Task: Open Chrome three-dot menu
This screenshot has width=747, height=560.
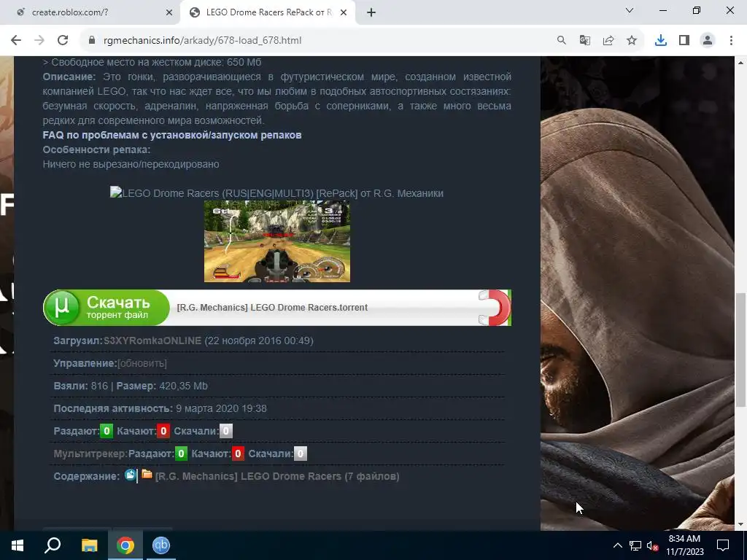Action: click(x=731, y=41)
